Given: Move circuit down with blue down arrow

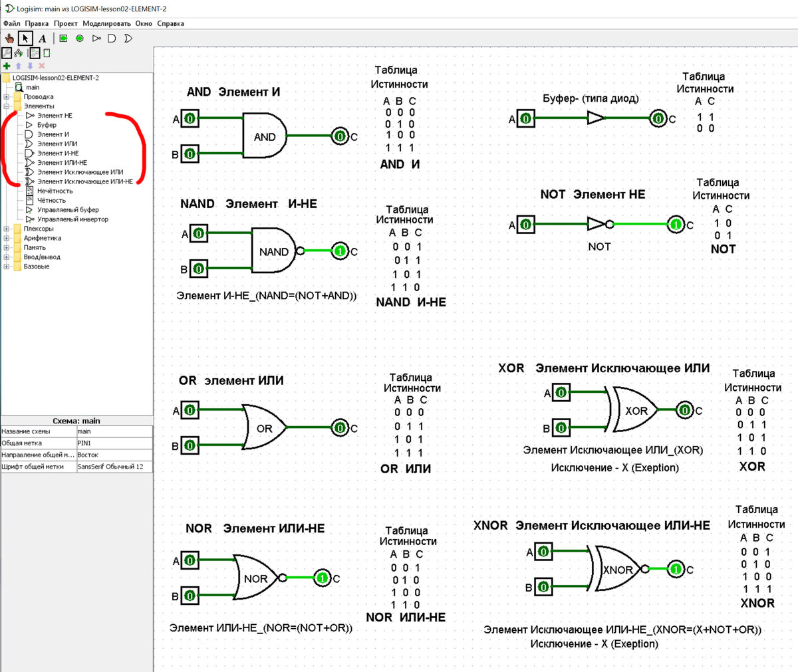Looking at the screenshot, I should [x=30, y=66].
